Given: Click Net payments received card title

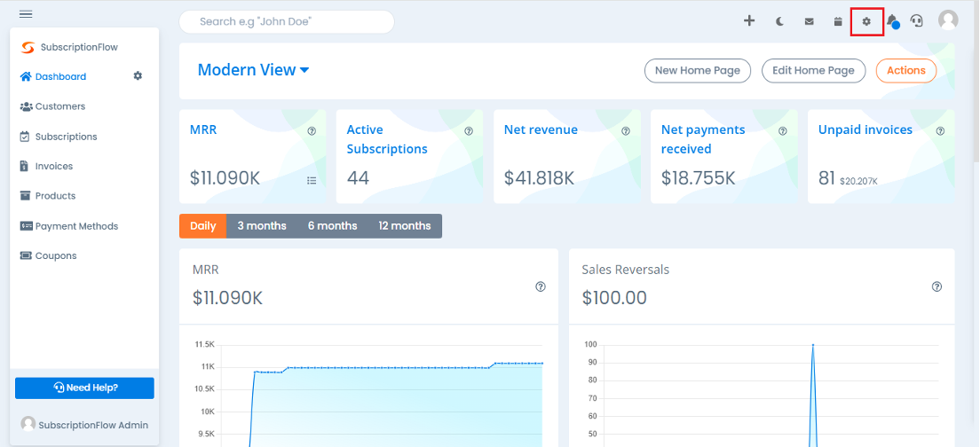Looking at the screenshot, I should click(703, 139).
